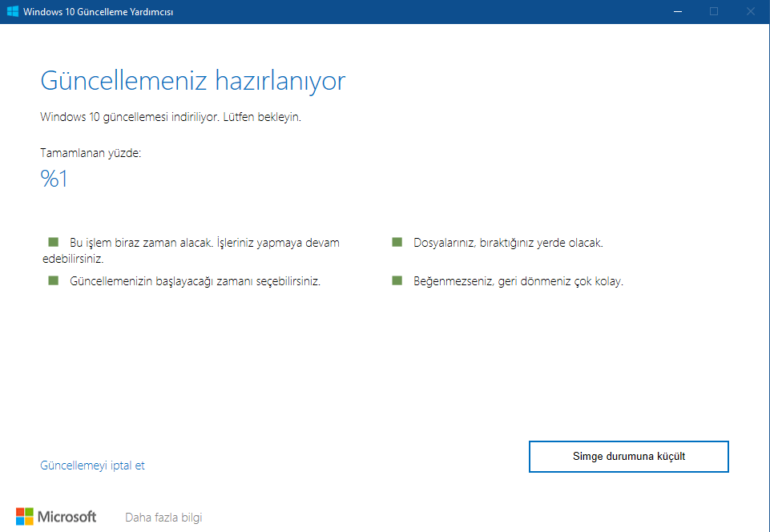Click the title 'Windows 10 Güncelleme Yardımcısı'
This screenshot has height=532, width=770.
99,12
